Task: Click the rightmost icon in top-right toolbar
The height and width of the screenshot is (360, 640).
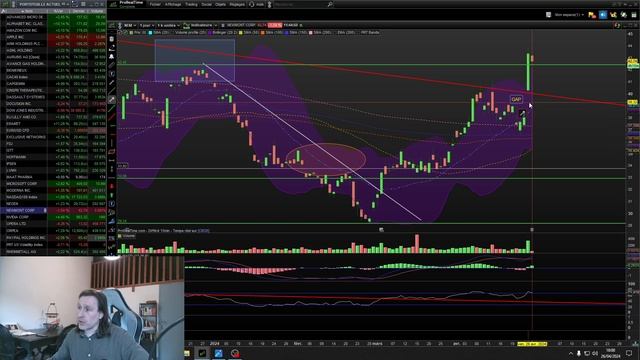Action: (x=634, y=15)
